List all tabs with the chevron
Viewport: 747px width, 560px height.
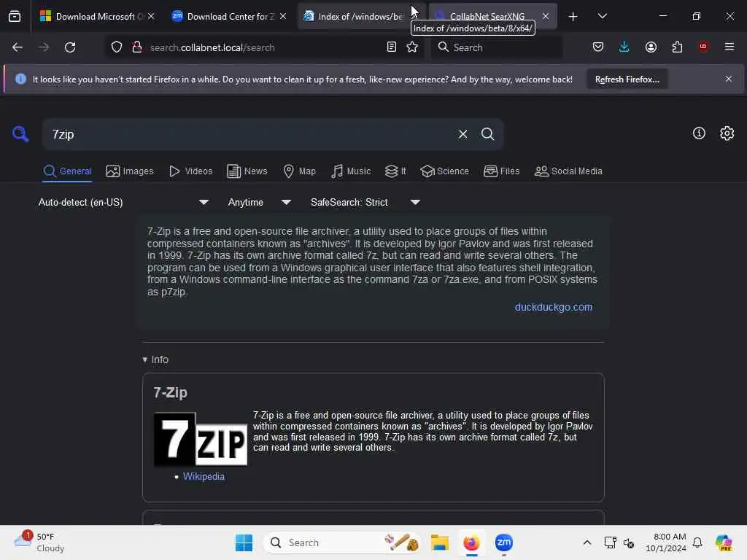pos(602,16)
